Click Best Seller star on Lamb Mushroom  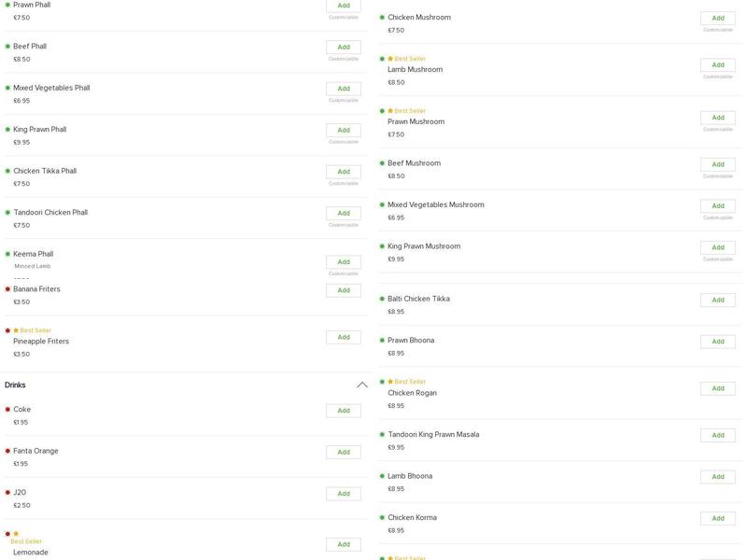(x=390, y=59)
